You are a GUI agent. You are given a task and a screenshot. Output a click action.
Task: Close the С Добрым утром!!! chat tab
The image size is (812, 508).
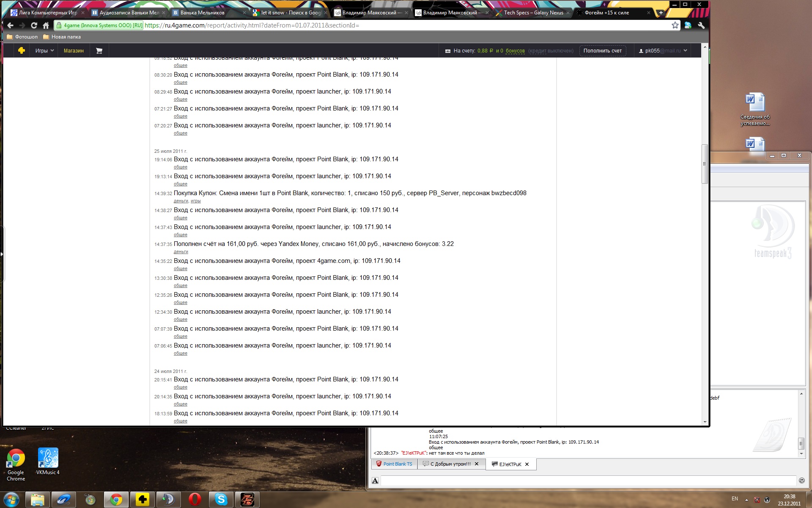477,464
